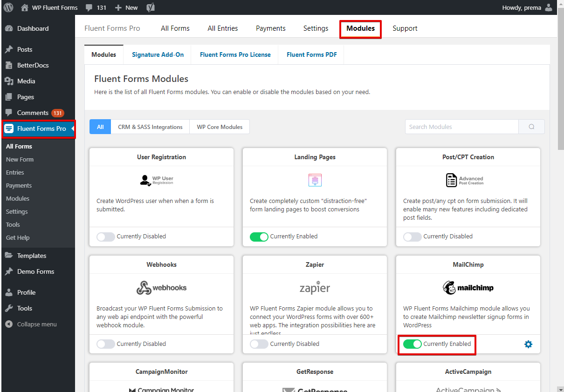Click the WordPress logo in admin bar
Screen dimensions: 564x392
tap(9, 7)
